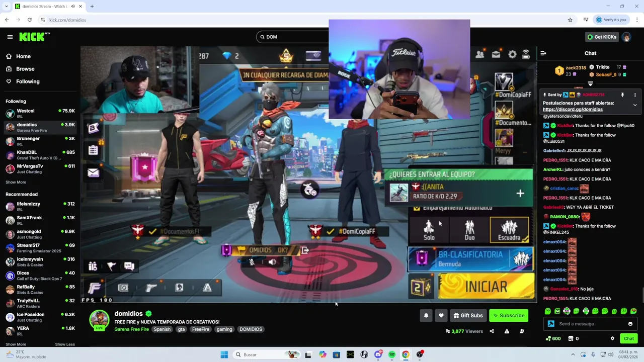
Task: Open chat settings gear icon
Action: point(612,338)
